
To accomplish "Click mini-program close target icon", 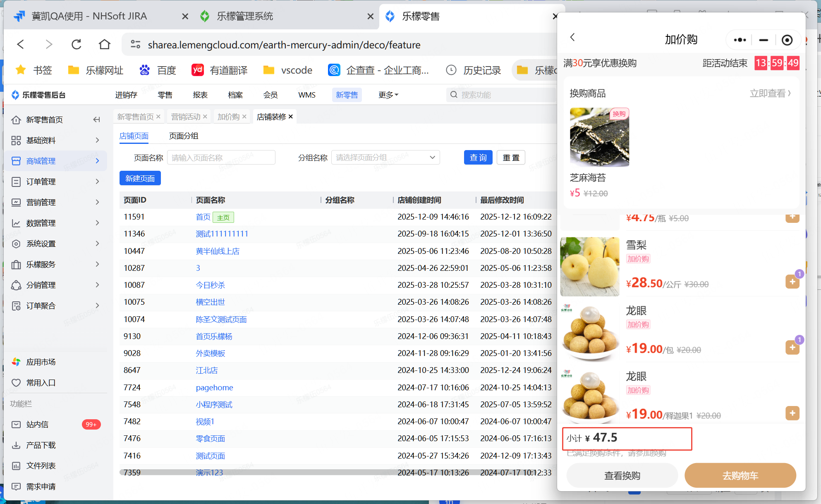I will pos(787,40).
